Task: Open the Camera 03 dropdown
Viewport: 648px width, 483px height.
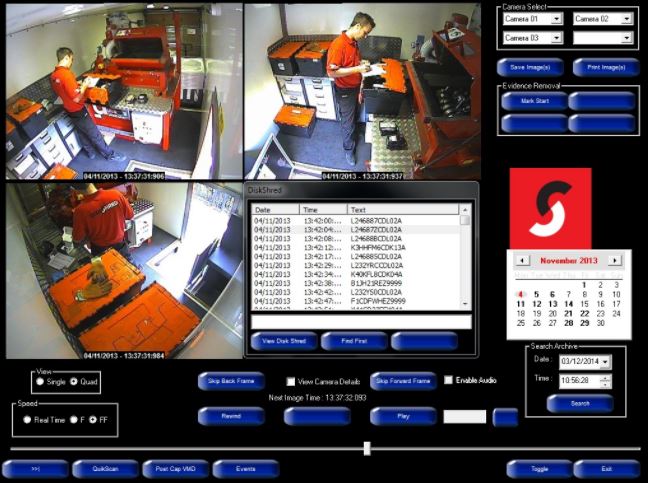Action: point(556,38)
